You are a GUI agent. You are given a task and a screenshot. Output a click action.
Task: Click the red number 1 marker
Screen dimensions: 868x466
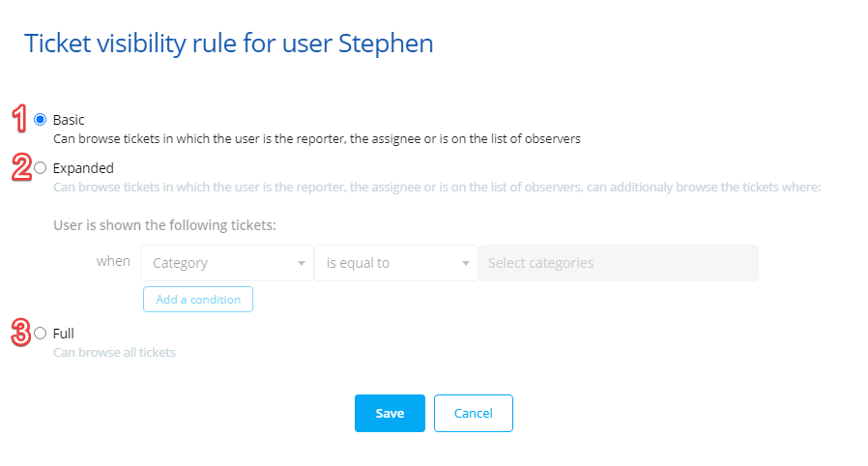[x=19, y=120]
